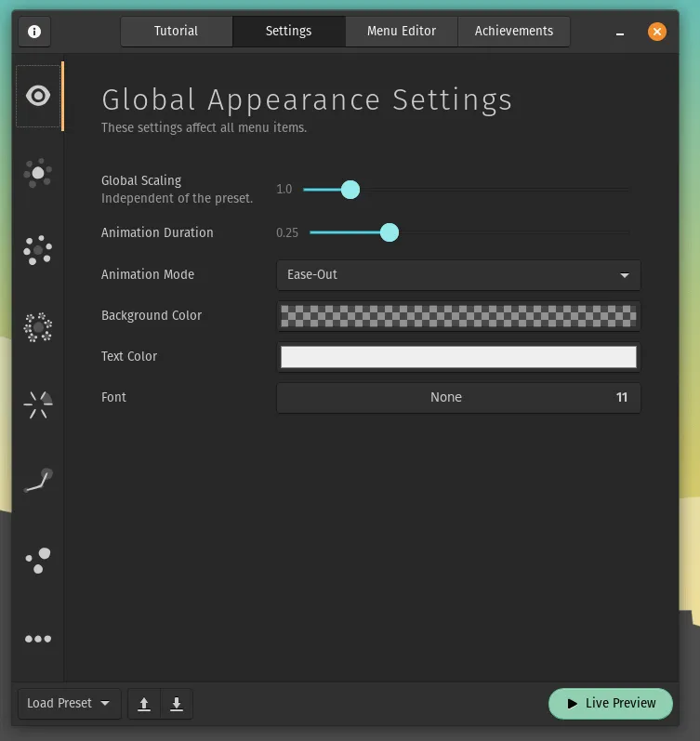Expand the Animation Mode Ease-Out dropdown
Viewport: 700px width, 741px height.
pyautogui.click(x=458, y=275)
